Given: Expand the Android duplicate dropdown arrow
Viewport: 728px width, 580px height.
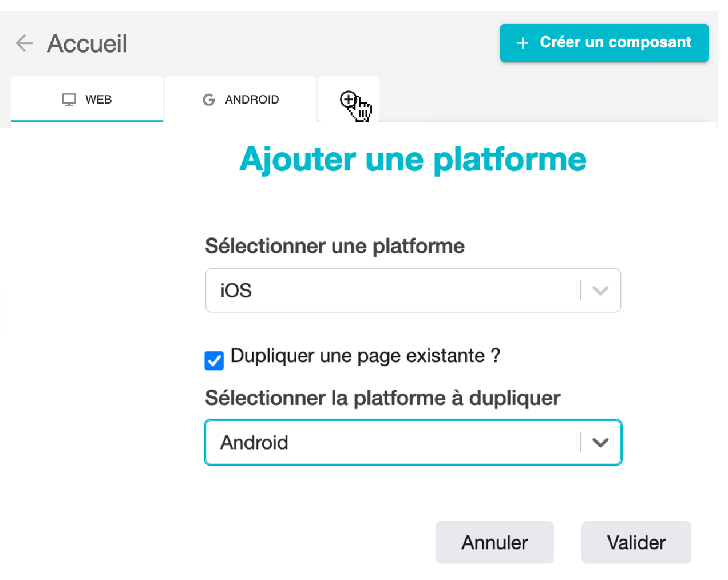Looking at the screenshot, I should tap(600, 442).
